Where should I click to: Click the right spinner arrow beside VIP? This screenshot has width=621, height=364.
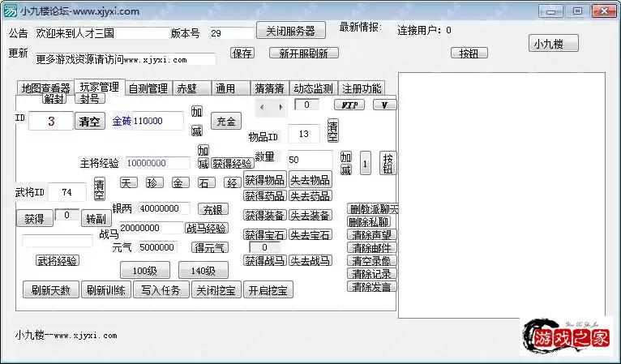tap(281, 107)
